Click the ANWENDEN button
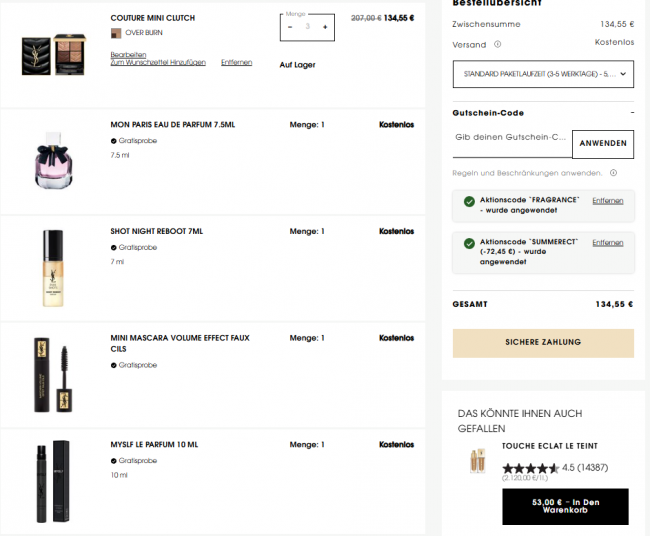Screen dimensions: 650x536 click(x=603, y=144)
